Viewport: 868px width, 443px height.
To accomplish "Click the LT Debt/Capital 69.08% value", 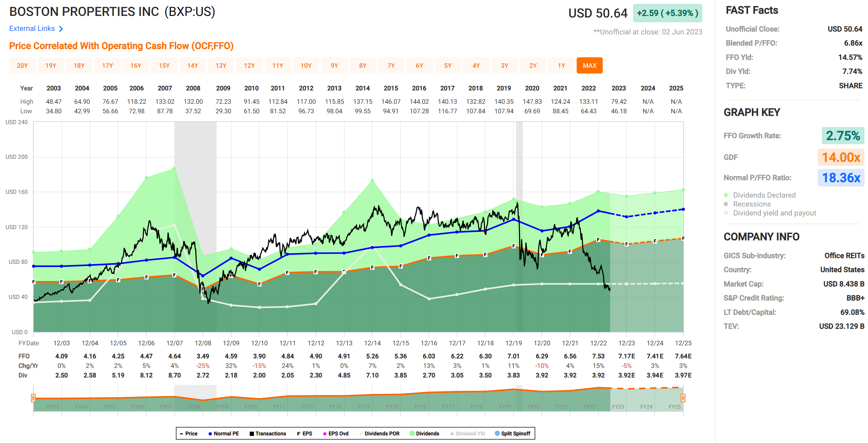I will click(x=852, y=312).
